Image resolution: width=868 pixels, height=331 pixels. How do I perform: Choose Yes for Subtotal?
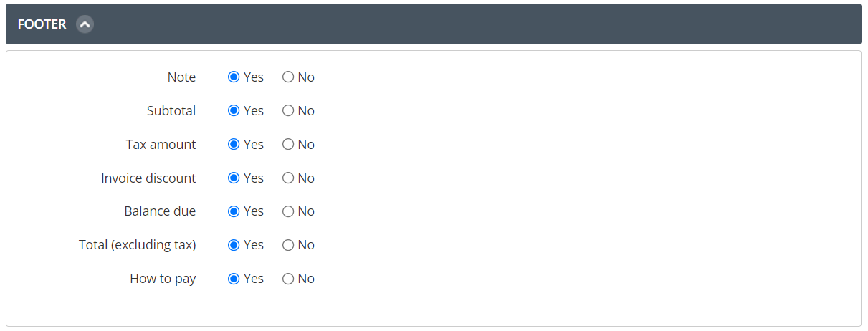234,111
